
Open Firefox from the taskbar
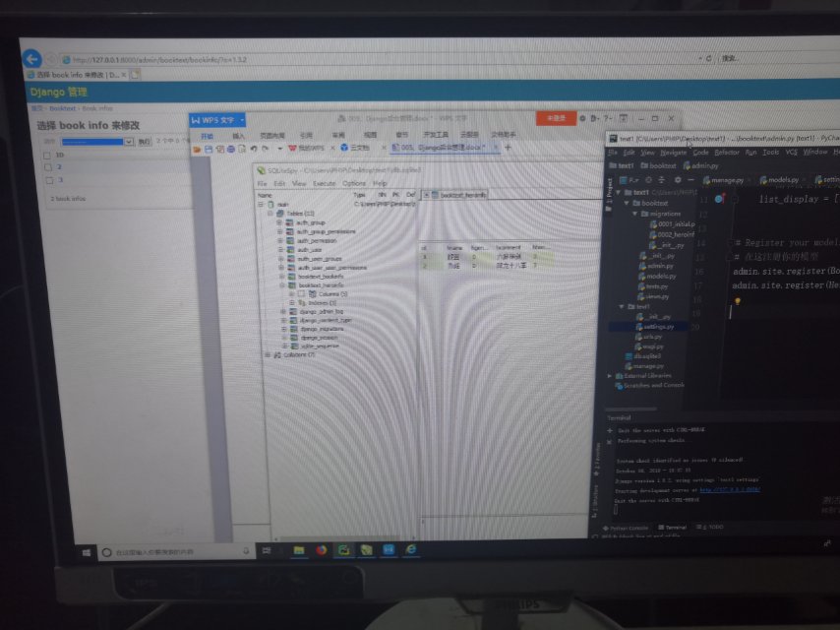pos(322,550)
